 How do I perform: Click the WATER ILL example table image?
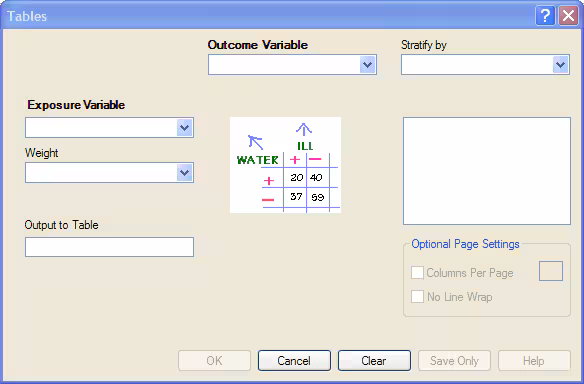coord(285,165)
